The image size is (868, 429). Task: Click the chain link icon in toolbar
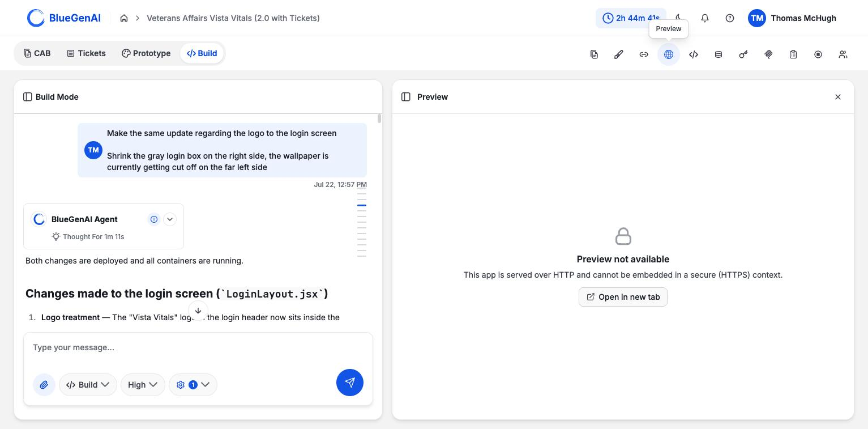[644, 54]
